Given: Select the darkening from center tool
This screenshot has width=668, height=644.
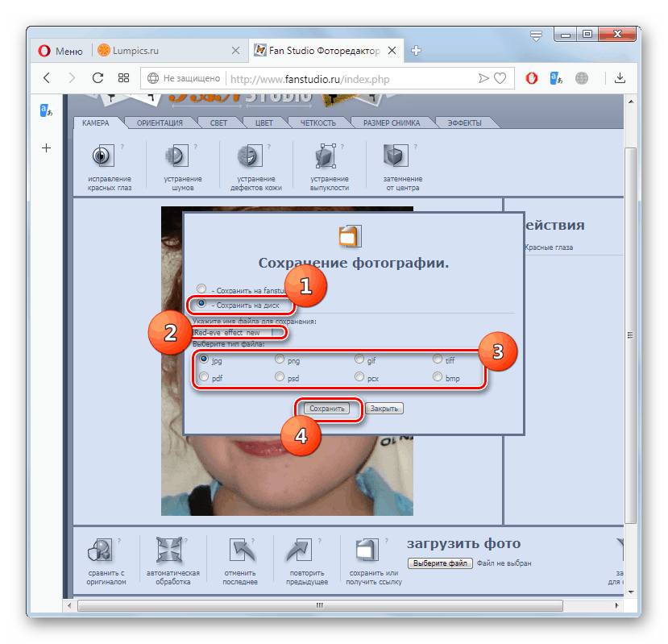Looking at the screenshot, I should (396, 156).
